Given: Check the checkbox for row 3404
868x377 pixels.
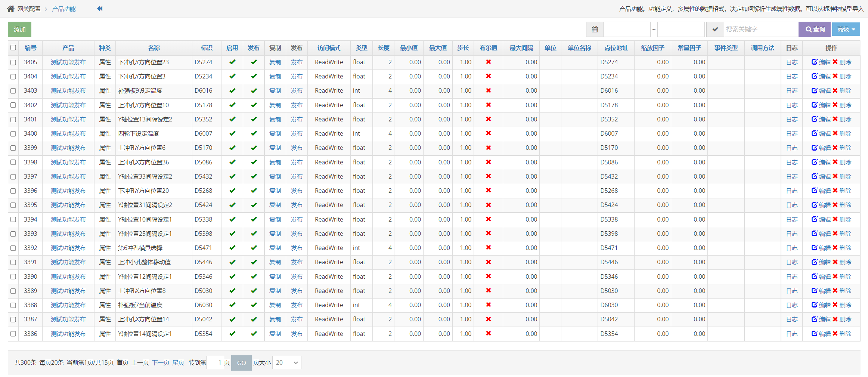Looking at the screenshot, I should tap(13, 77).
